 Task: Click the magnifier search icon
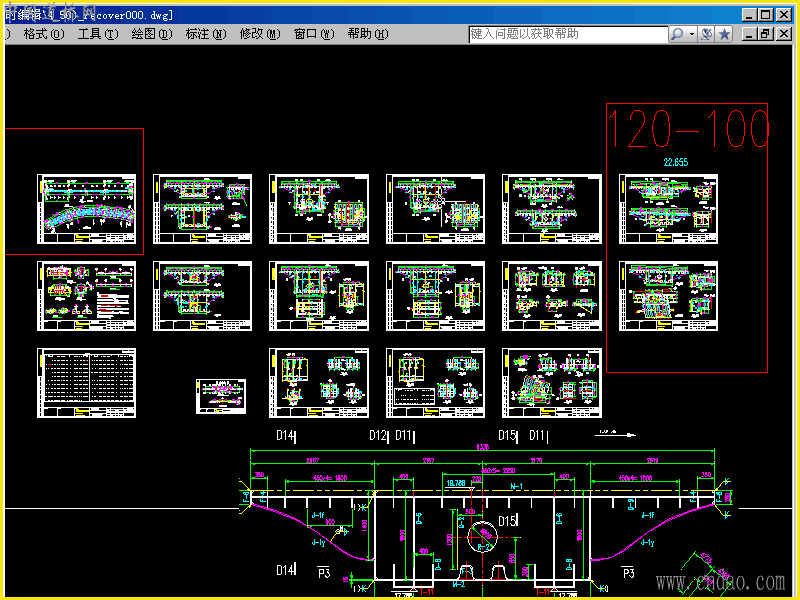[677, 34]
